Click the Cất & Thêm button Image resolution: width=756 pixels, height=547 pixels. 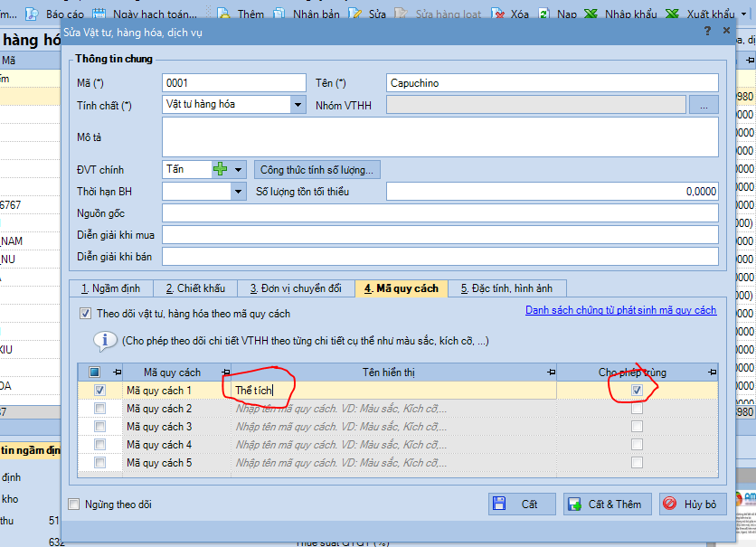tap(603, 504)
